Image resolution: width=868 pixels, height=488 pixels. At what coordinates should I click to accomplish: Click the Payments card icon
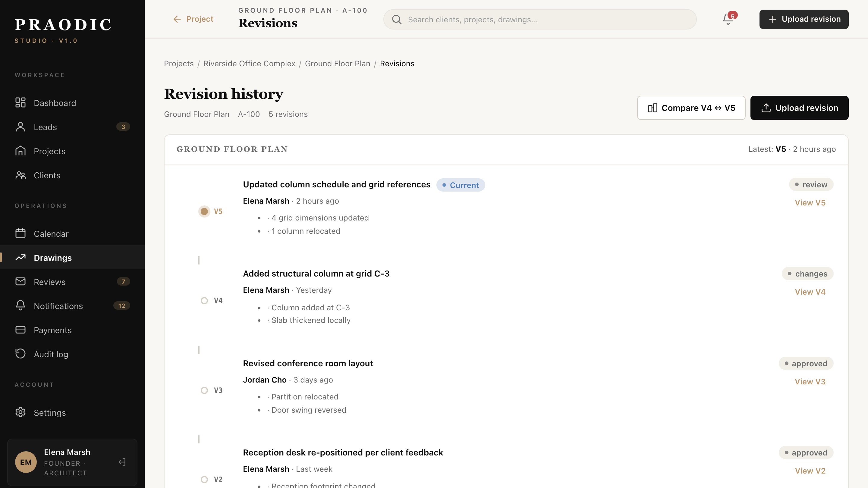[20, 330]
